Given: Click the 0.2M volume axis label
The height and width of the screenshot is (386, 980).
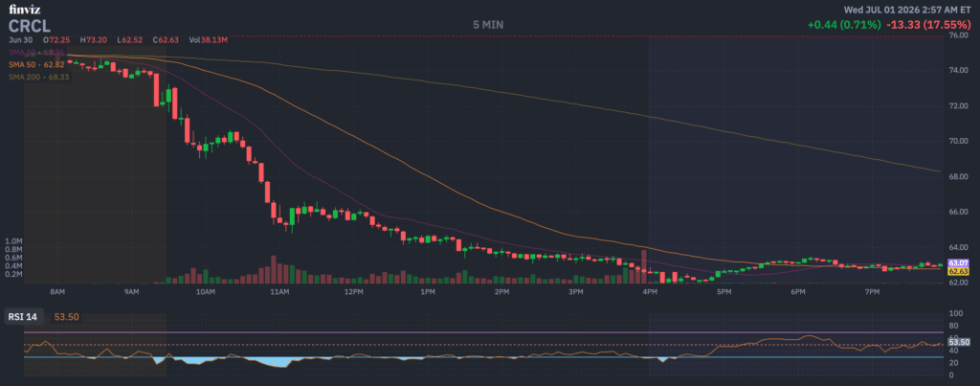Looking at the screenshot, I should (13, 274).
